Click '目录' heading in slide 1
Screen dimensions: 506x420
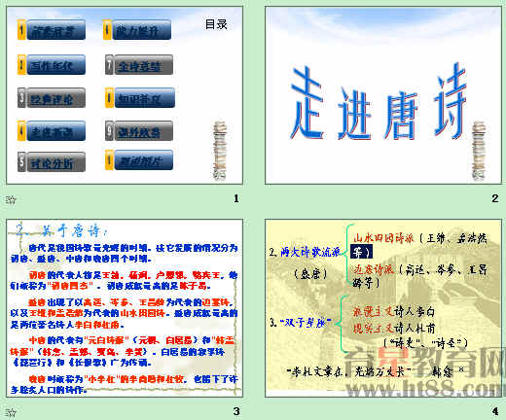pos(216,24)
